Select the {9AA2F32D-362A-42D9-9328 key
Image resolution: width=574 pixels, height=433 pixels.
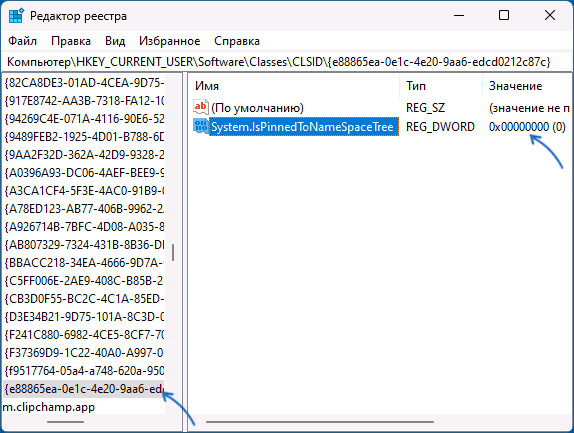(x=84, y=155)
